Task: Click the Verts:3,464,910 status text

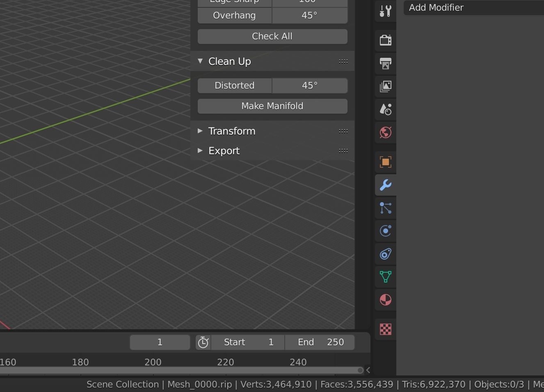Action: click(276, 385)
